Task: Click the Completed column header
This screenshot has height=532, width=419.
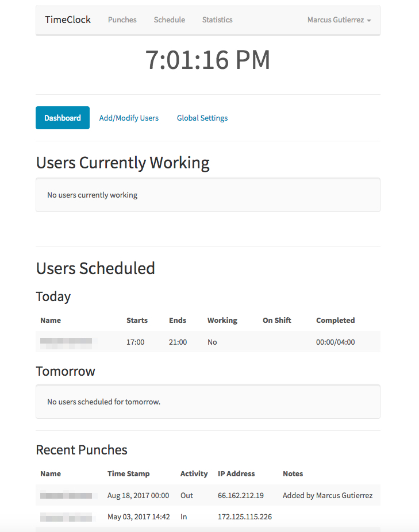Action: pyautogui.click(x=335, y=320)
